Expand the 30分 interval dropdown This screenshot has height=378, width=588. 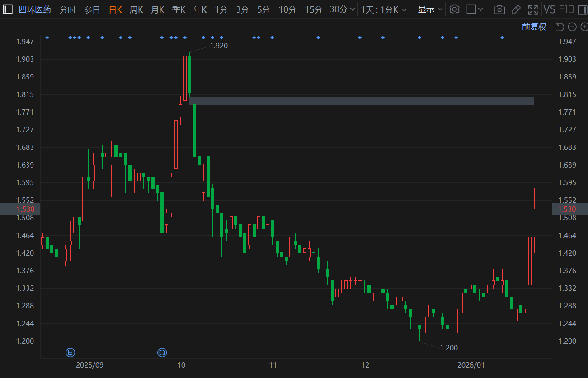pyautogui.click(x=342, y=9)
